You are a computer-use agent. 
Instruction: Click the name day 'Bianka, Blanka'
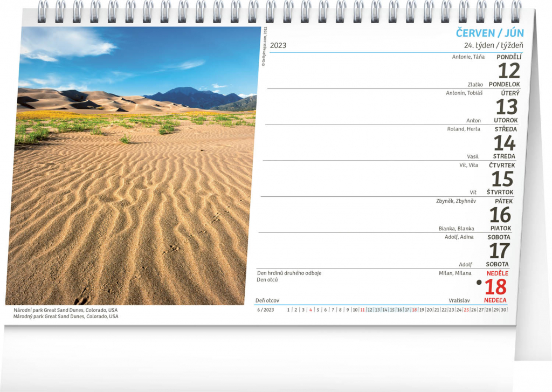tap(456, 229)
